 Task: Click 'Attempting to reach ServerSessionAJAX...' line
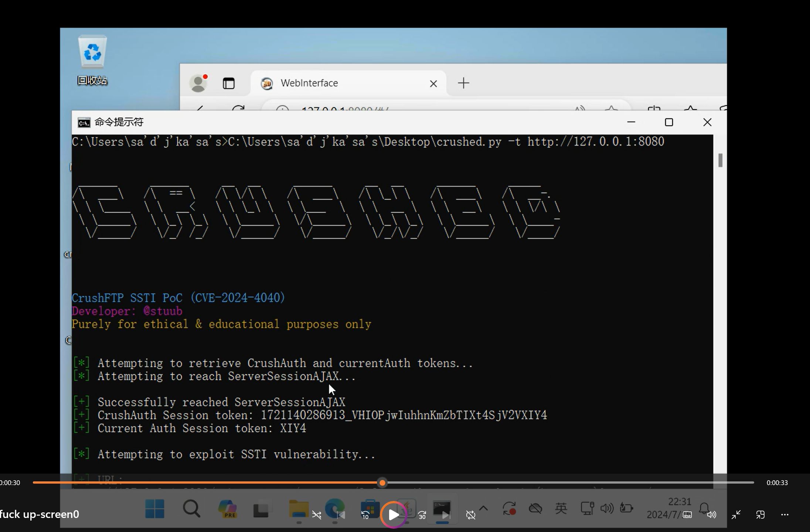point(214,376)
